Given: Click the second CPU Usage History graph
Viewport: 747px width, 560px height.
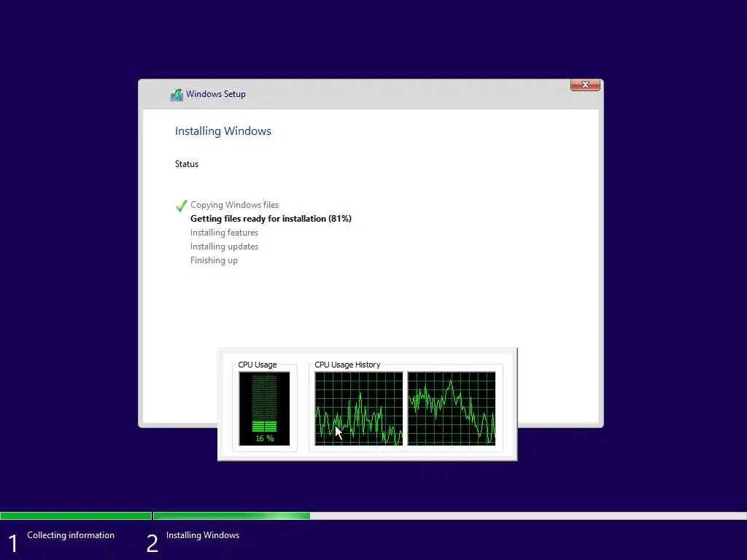Looking at the screenshot, I should click(452, 408).
